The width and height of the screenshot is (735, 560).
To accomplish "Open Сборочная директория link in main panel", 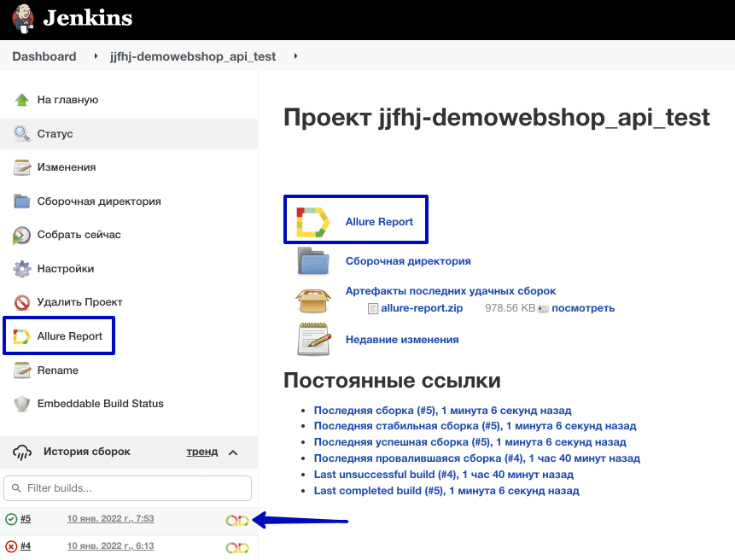I will 408,261.
